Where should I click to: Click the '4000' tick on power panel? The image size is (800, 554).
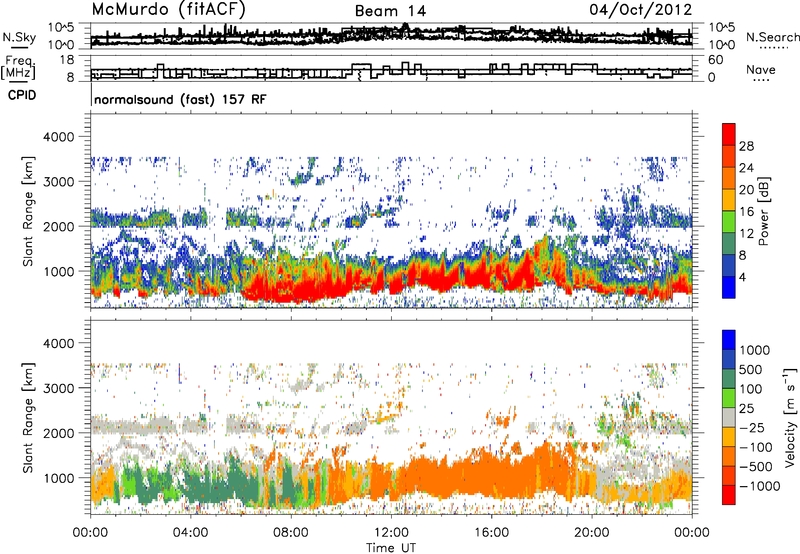(59, 137)
